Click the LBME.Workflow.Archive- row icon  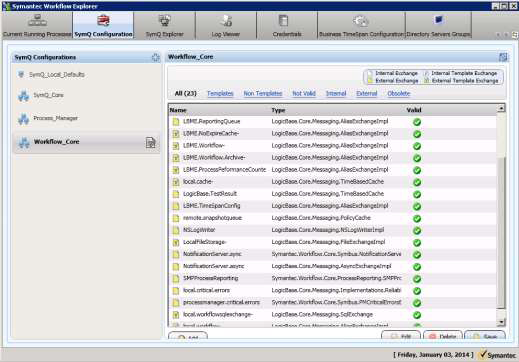click(x=176, y=158)
